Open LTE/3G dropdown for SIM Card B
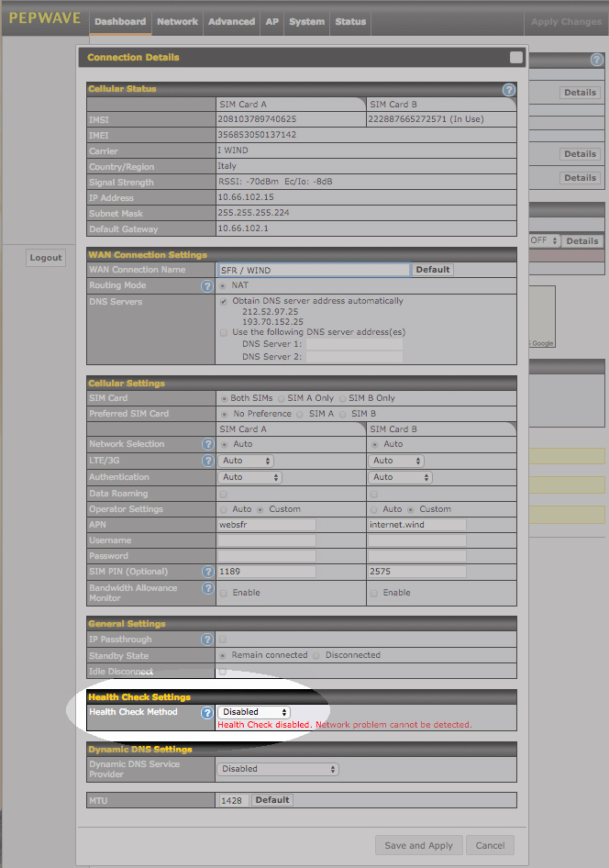The width and height of the screenshot is (609, 868). (x=396, y=462)
